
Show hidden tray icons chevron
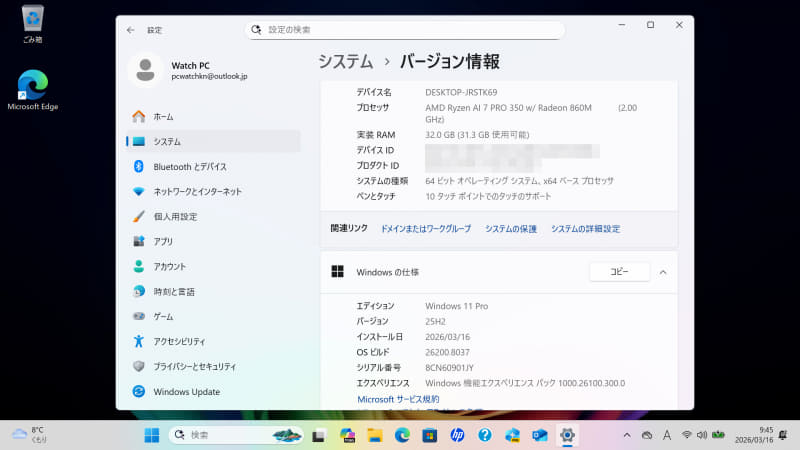pos(627,435)
